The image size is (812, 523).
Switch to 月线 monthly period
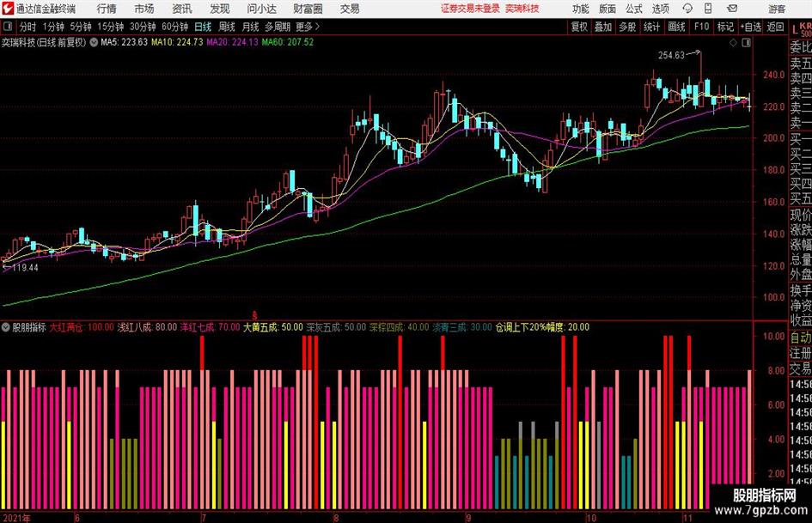tap(250, 27)
